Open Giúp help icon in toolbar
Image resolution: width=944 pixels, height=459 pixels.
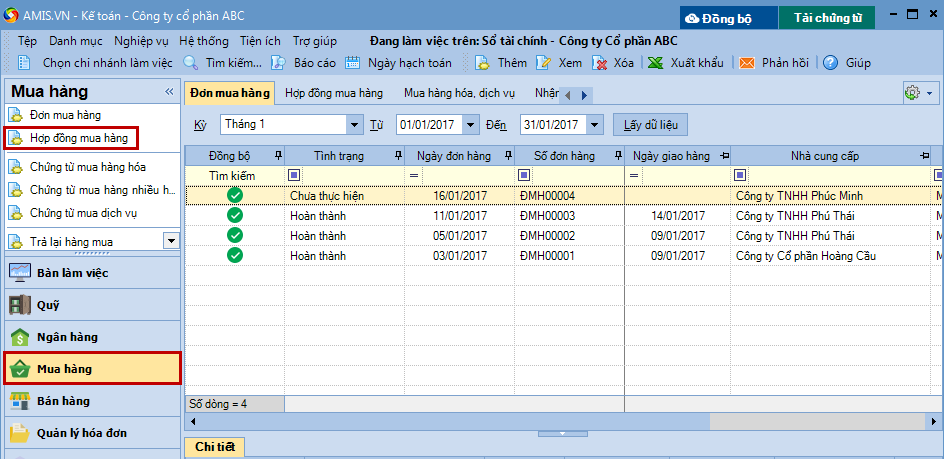click(x=830, y=62)
